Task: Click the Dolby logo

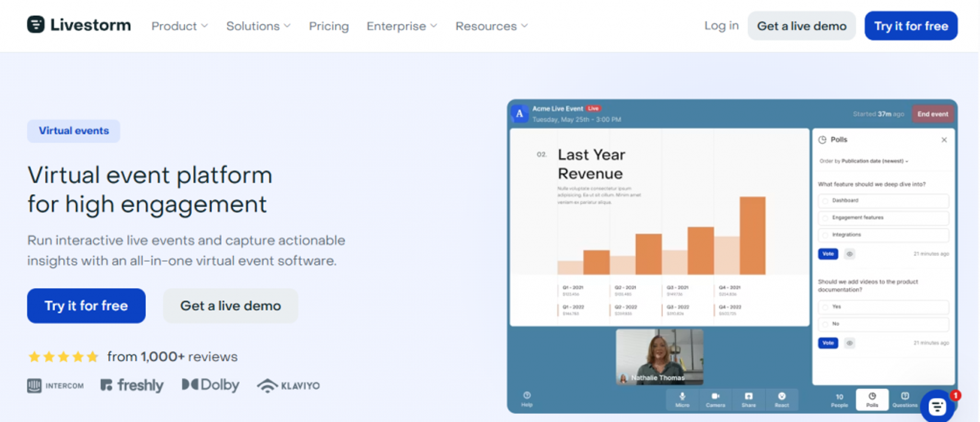Action: pos(210,385)
